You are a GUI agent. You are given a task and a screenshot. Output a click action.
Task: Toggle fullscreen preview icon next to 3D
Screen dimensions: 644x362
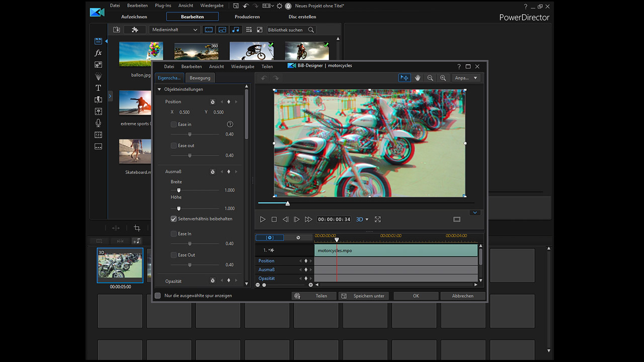point(378,219)
